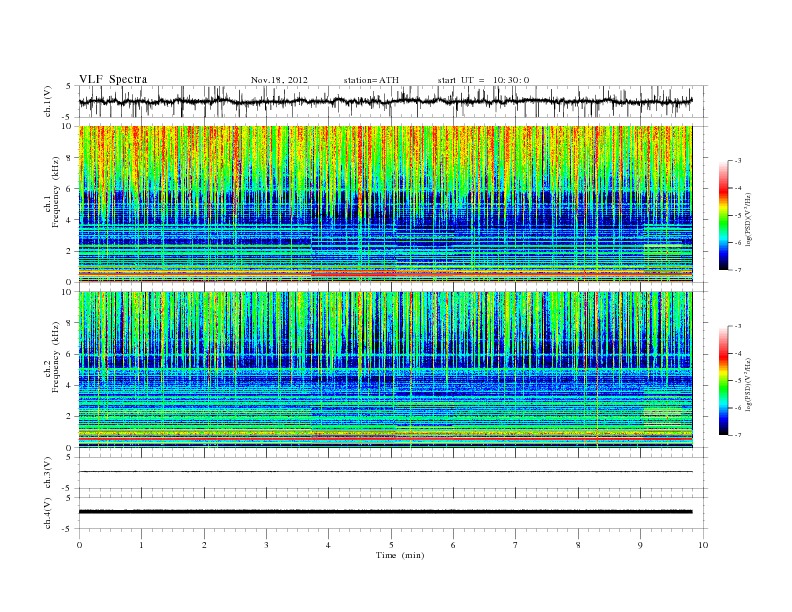Click the 'ch.4(V)' axis label
This screenshot has height=612, width=792.
pyautogui.click(x=48, y=513)
